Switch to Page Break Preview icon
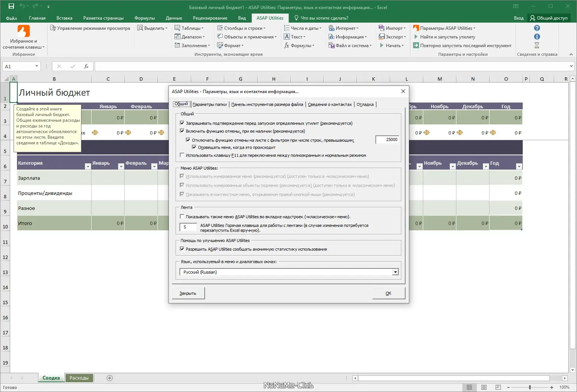Viewport: 577px width, 392px height. pyautogui.click(x=498, y=387)
